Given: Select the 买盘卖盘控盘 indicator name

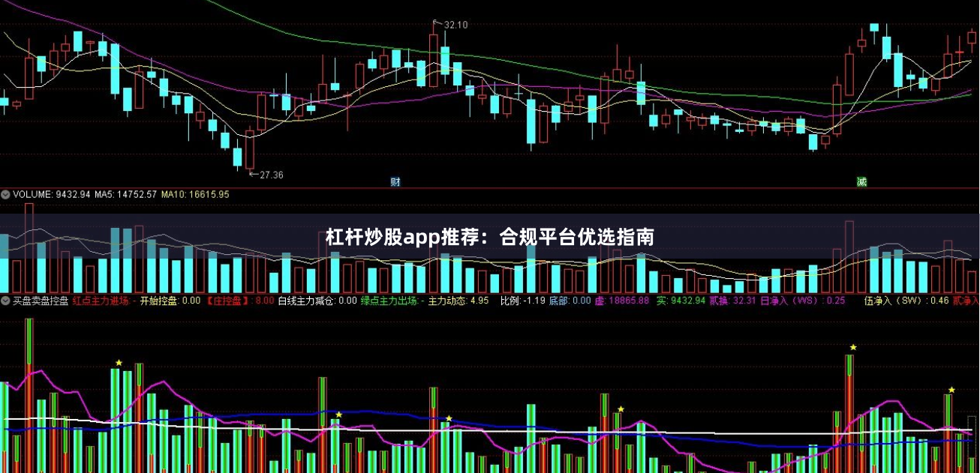Looking at the screenshot, I should [41, 301].
